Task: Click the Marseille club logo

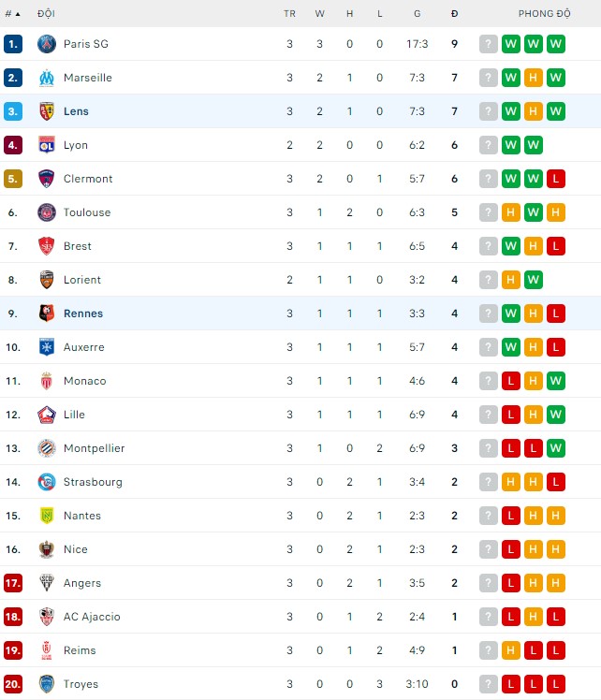Action: 47,78
